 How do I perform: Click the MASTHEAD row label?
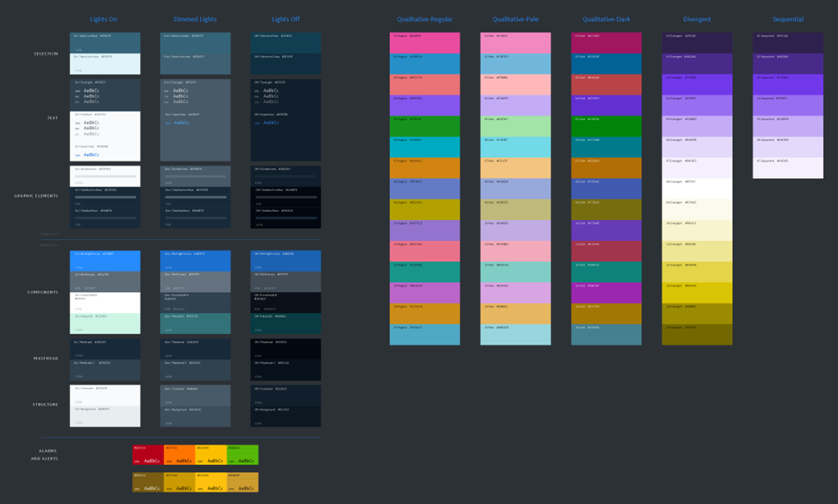coord(45,359)
